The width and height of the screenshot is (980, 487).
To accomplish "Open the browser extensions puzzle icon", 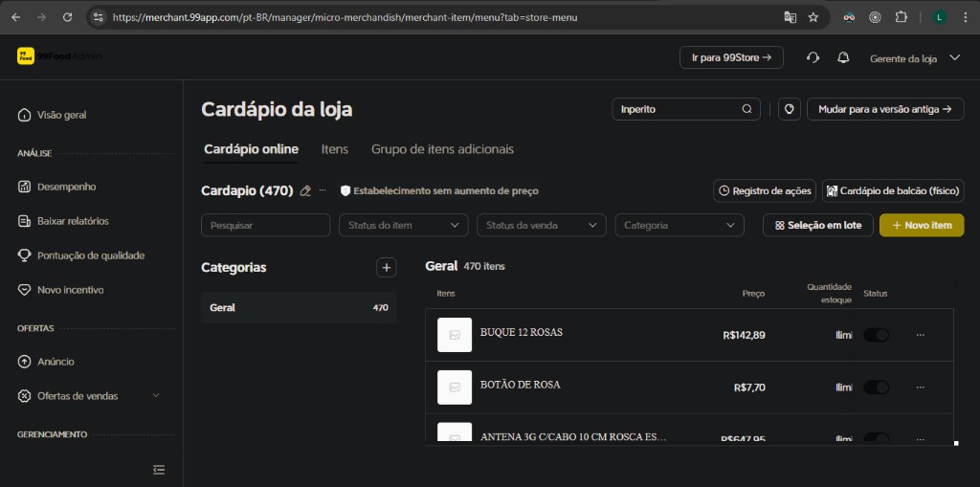I will (902, 17).
